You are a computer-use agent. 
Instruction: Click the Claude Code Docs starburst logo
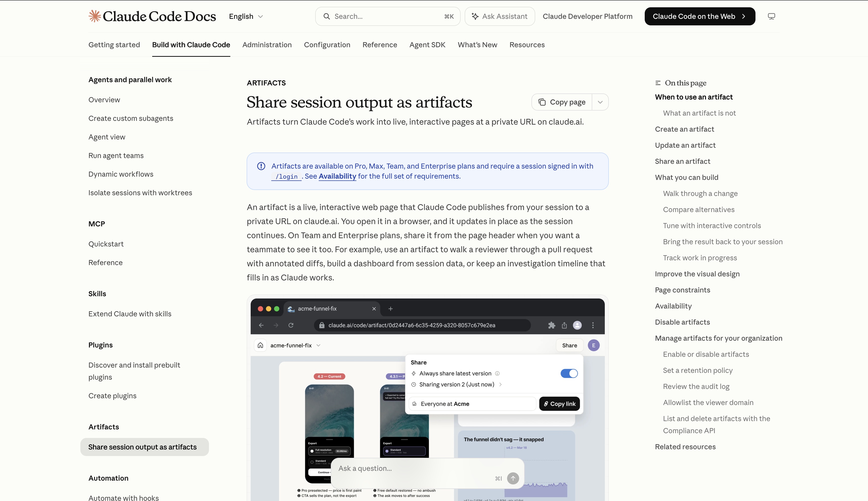click(95, 16)
